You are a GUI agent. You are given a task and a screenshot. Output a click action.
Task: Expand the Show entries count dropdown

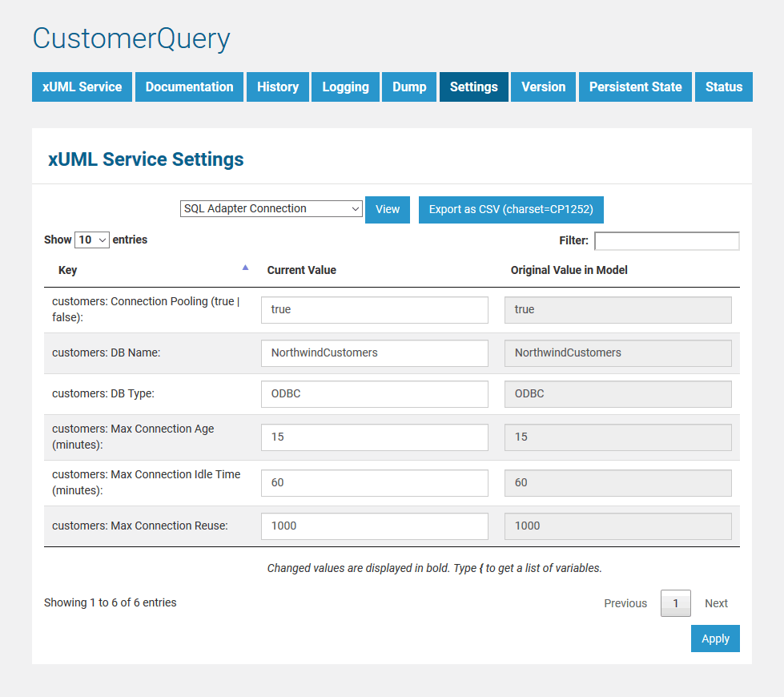(91, 240)
